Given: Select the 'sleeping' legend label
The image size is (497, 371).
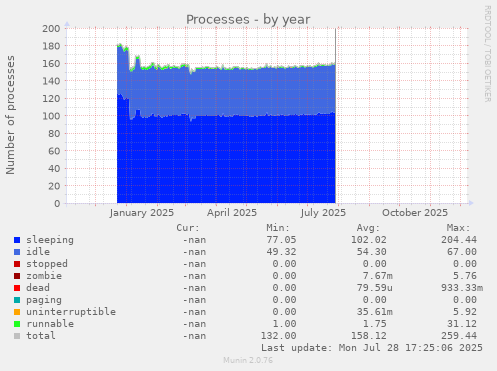Looking at the screenshot, I should tap(50, 240).
